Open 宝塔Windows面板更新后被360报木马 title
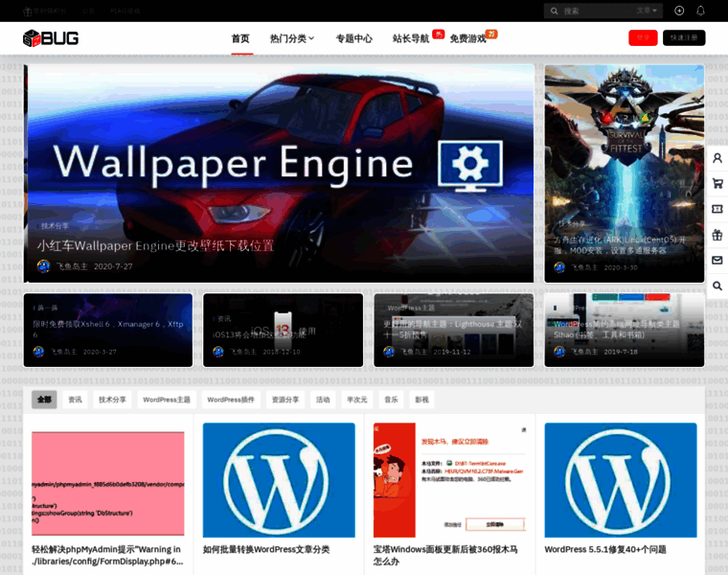 [445, 555]
